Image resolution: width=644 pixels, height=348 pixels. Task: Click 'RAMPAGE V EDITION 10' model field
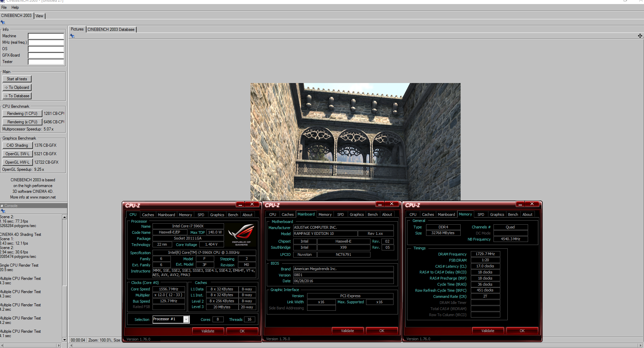325,233
